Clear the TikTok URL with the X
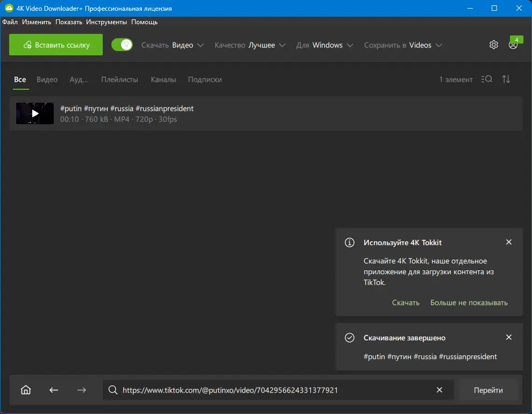The width and height of the screenshot is (532, 414). click(x=439, y=390)
